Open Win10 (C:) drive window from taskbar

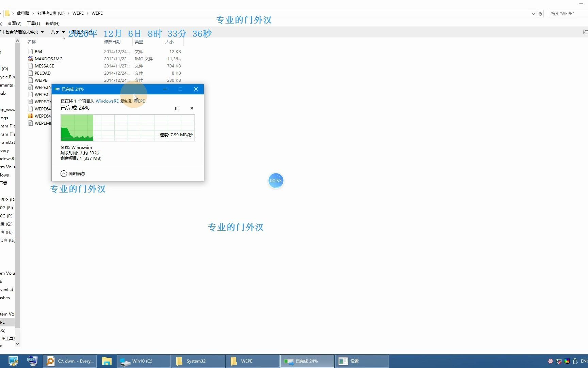click(x=143, y=361)
